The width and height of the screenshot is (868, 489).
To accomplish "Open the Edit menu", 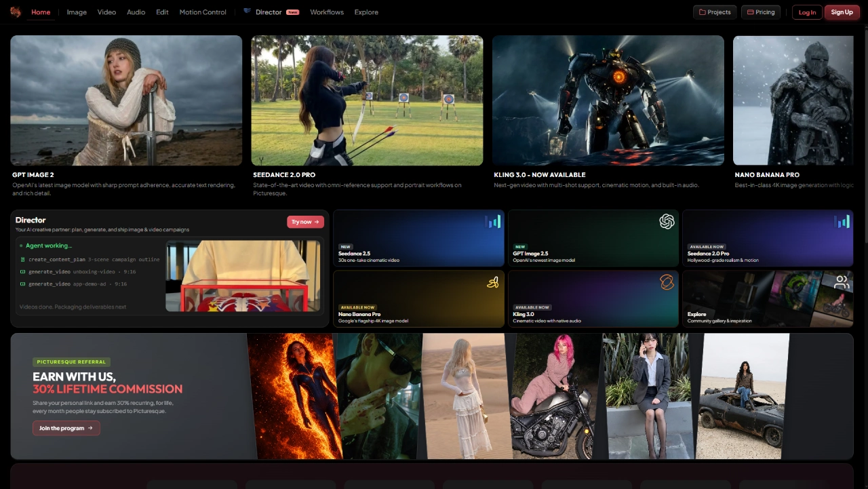I will point(162,12).
